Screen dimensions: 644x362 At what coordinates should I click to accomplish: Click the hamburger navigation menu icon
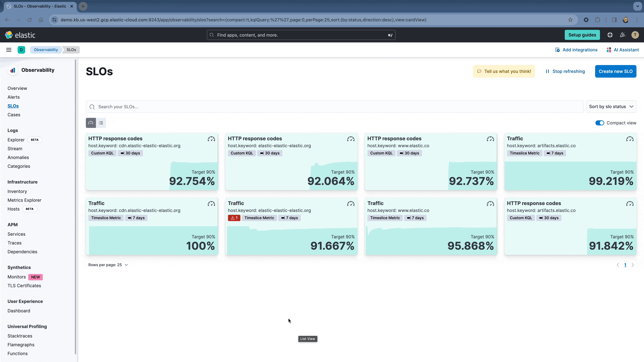[x=9, y=50]
